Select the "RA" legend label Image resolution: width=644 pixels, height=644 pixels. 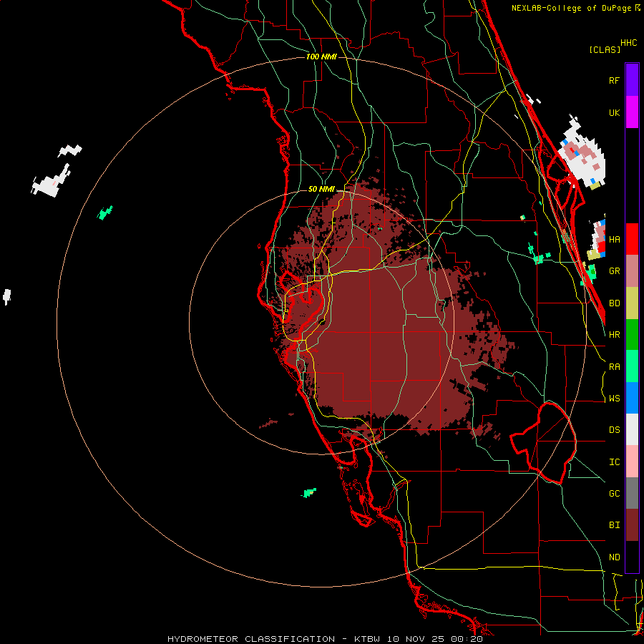(x=614, y=366)
